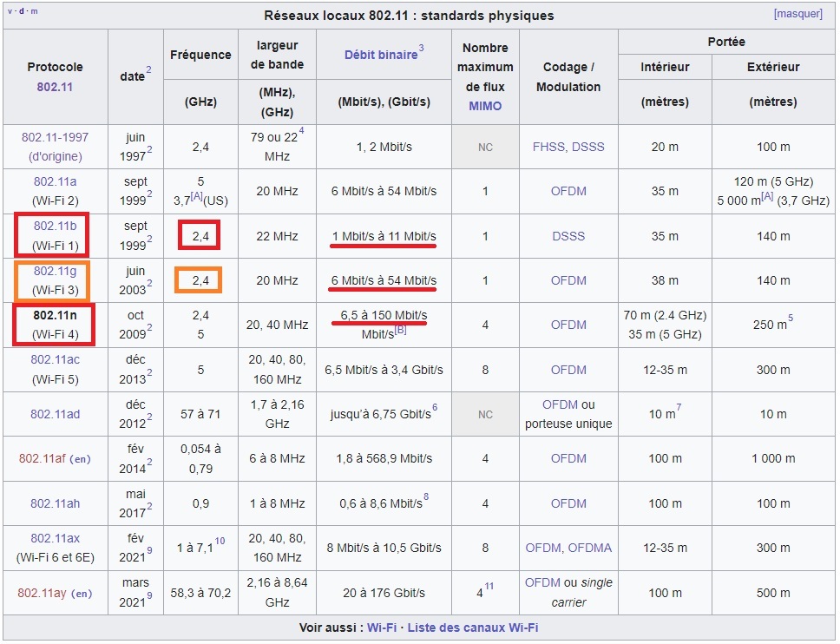The width and height of the screenshot is (840, 644).
Task: Open the 802.11a protocol link
Action: (55, 181)
